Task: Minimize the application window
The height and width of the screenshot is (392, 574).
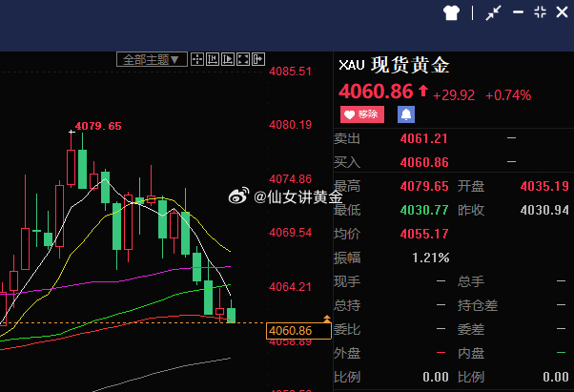Action: pyautogui.click(x=518, y=12)
